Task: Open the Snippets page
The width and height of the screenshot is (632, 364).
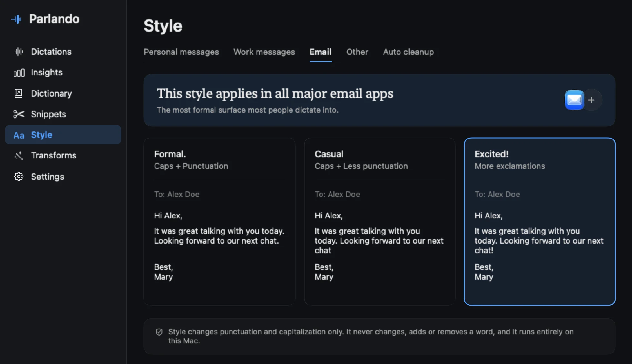Action: click(63, 114)
